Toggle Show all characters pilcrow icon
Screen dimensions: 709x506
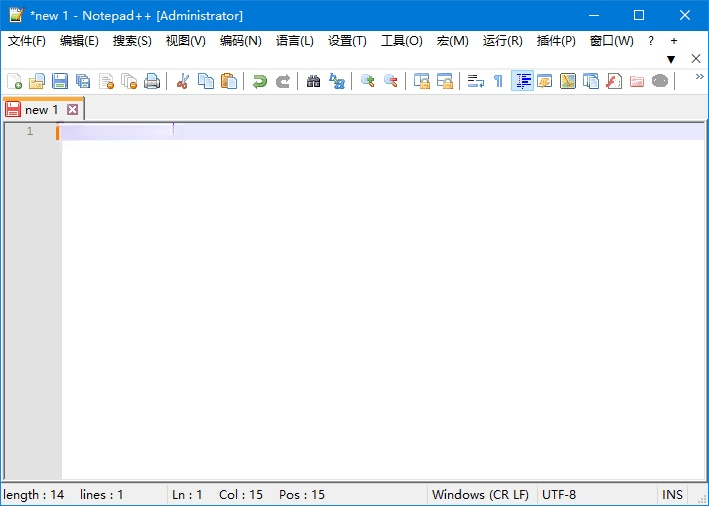pos(498,81)
